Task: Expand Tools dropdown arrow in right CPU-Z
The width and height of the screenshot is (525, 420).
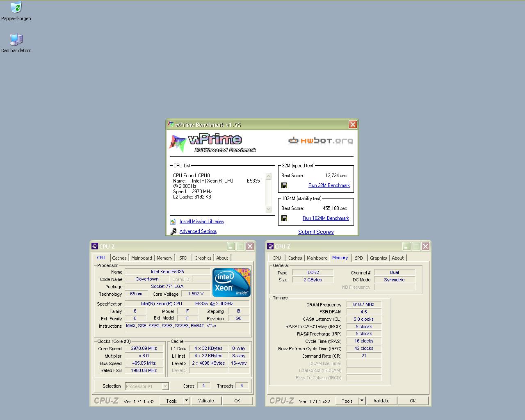Action: pos(362,401)
